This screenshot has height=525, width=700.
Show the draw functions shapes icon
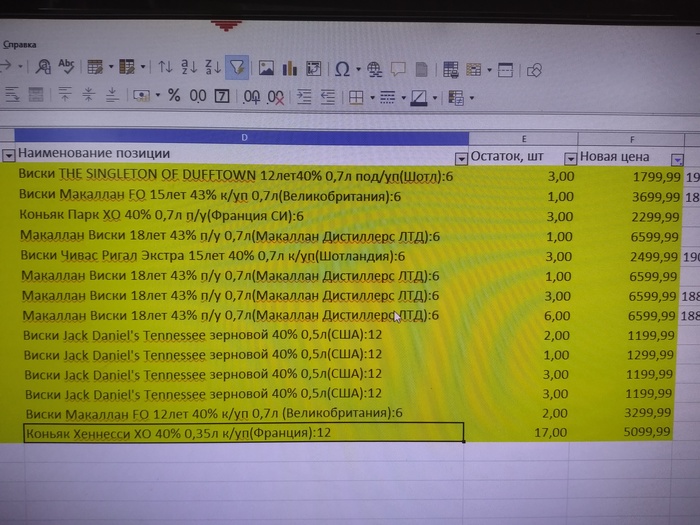coord(534,71)
